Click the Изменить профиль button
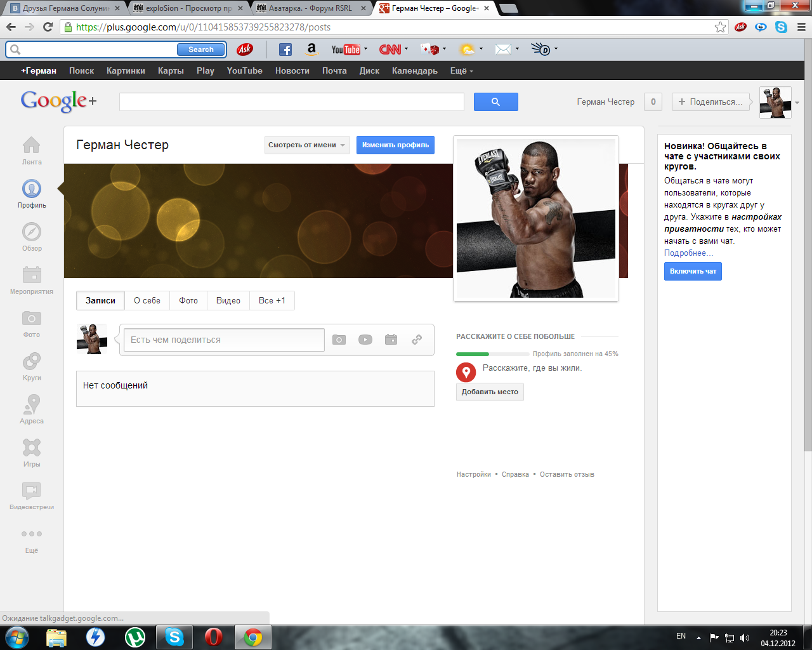This screenshot has height=650, width=812. click(x=395, y=145)
